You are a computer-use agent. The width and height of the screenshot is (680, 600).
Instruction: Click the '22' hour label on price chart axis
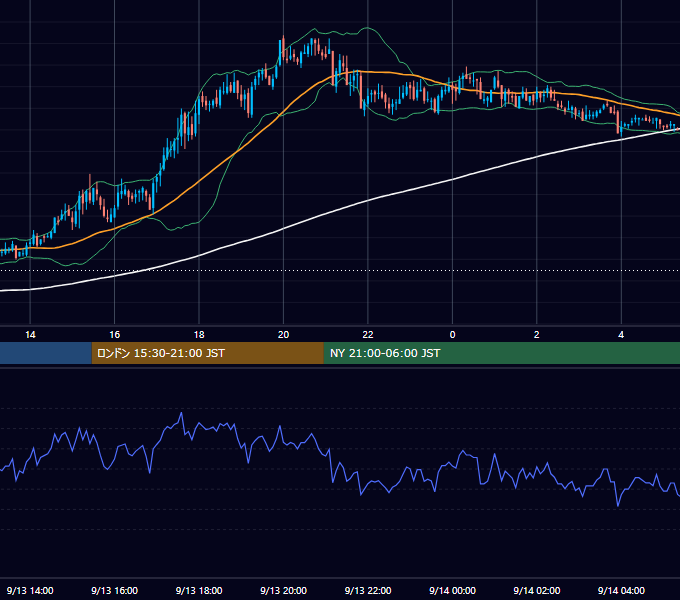pos(368,335)
